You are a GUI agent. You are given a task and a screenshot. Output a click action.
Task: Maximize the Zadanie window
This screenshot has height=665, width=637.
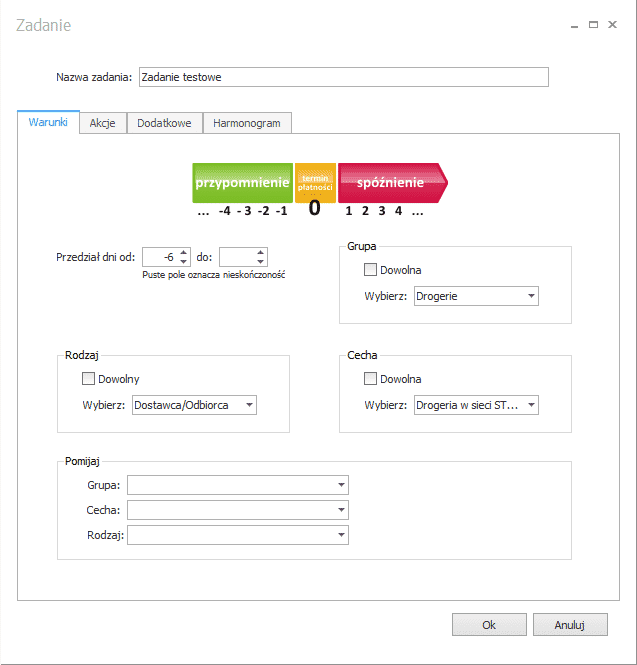(593, 25)
